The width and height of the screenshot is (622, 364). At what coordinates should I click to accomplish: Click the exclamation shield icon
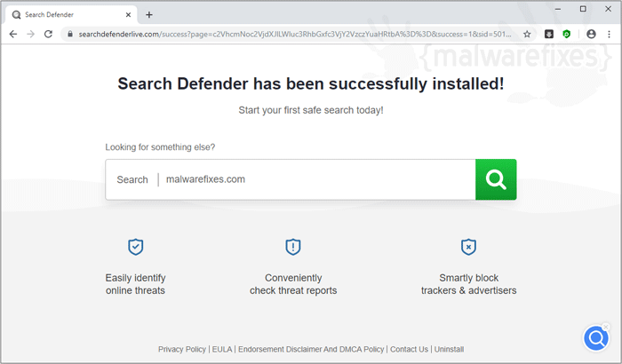(293, 247)
